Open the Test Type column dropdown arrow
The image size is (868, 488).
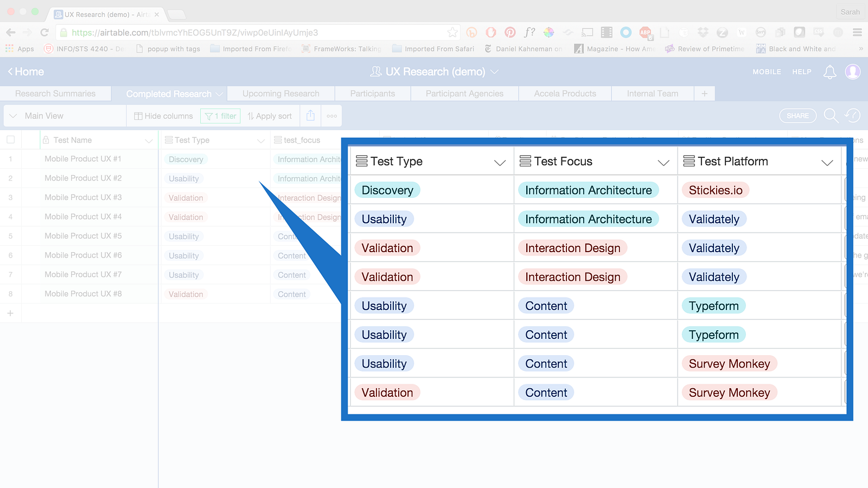[261, 140]
